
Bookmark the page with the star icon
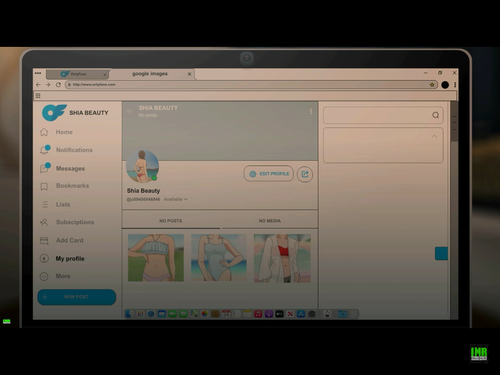click(x=432, y=85)
